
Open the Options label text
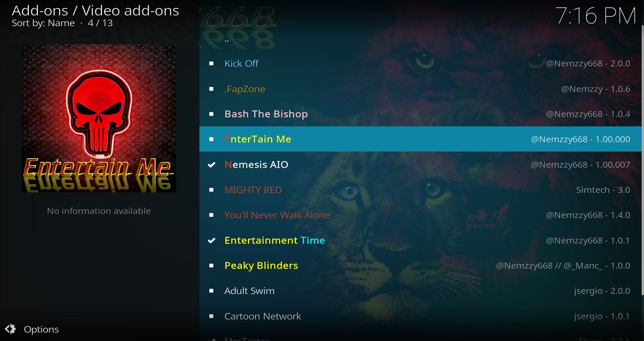pos(42,329)
